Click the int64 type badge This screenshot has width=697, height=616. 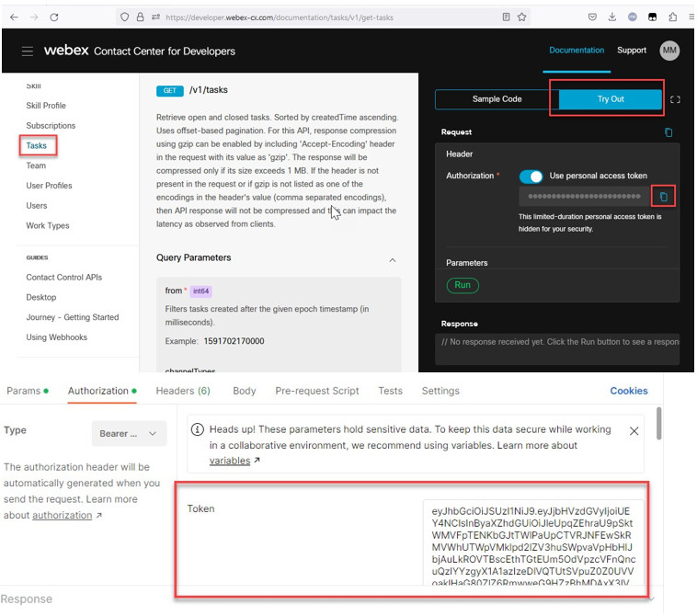(201, 291)
